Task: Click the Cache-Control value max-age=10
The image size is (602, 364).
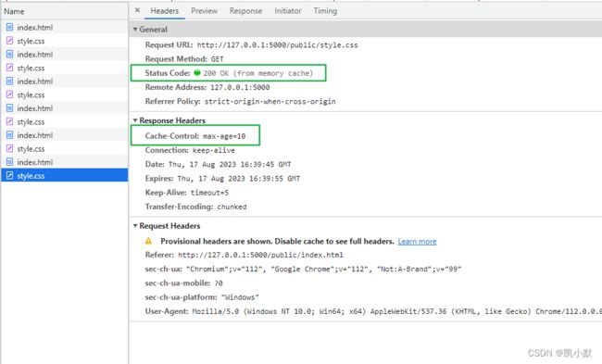Action: [x=224, y=136]
